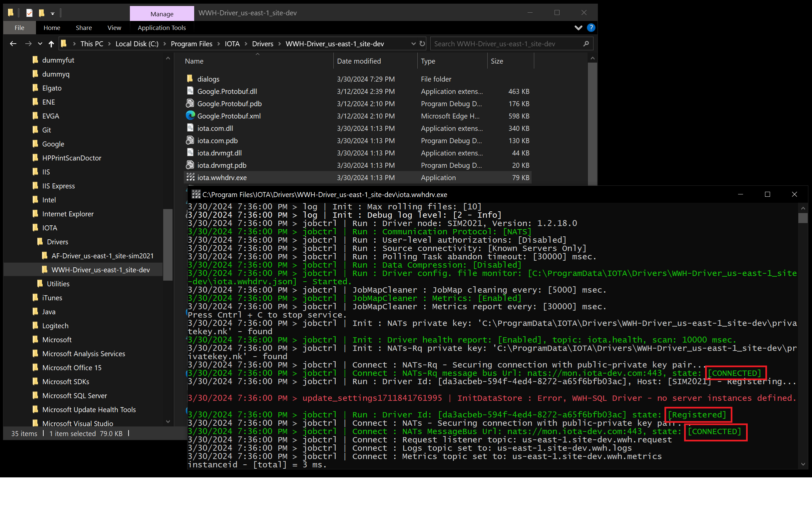Open the Application Tools tab

click(x=162, y=28)
